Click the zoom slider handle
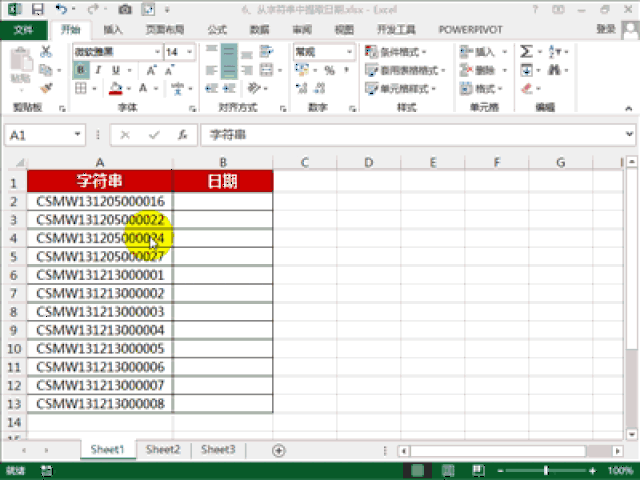Viewport: 640px width, 480px height. point(546,471)
